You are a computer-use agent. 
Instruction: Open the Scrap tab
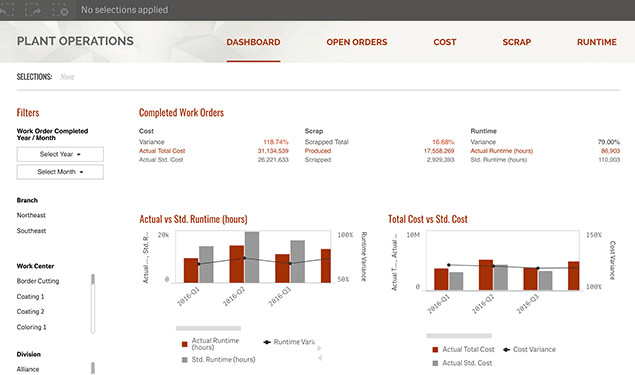click(x=517, y=42)
